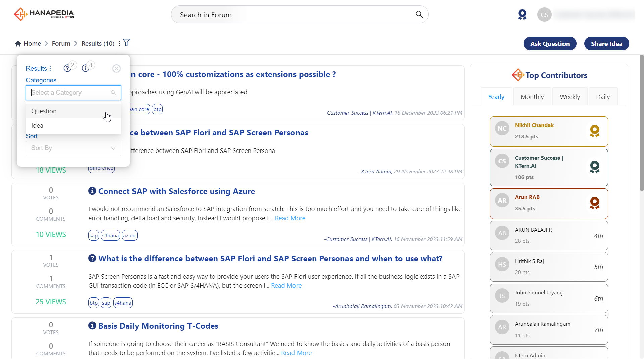Click the Share Idea button

click(606, 44)
